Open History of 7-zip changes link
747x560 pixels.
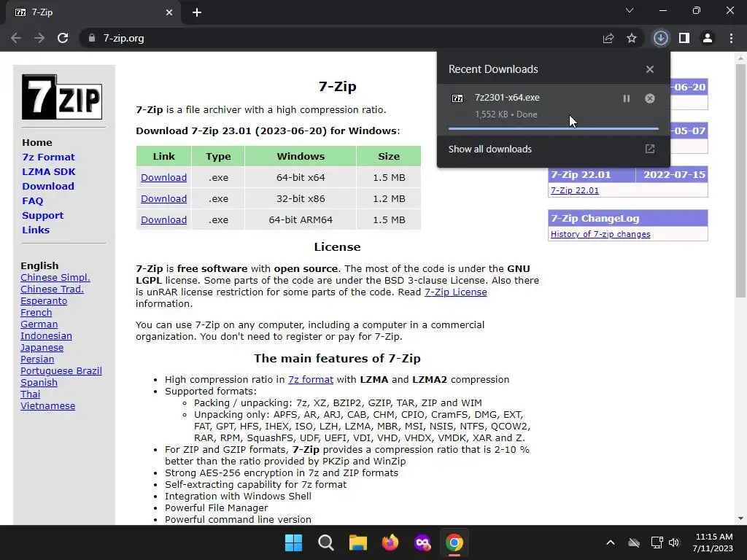pos(600,234)
